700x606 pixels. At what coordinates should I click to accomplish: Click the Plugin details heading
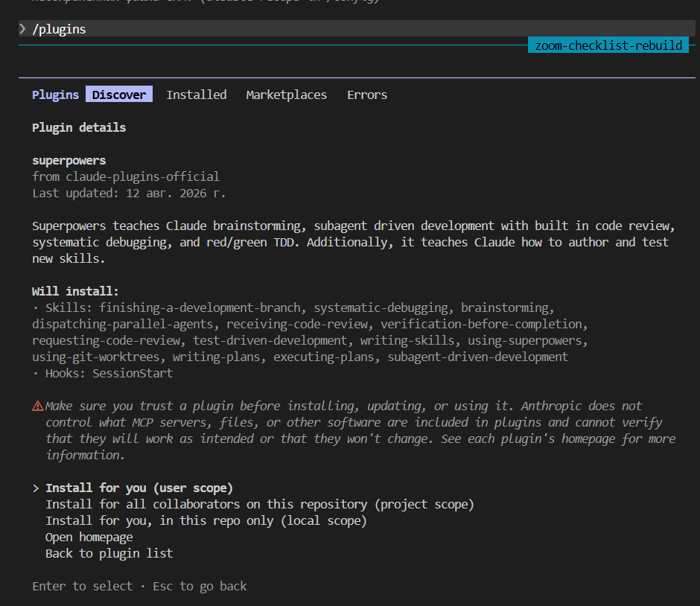pos(79,127)
